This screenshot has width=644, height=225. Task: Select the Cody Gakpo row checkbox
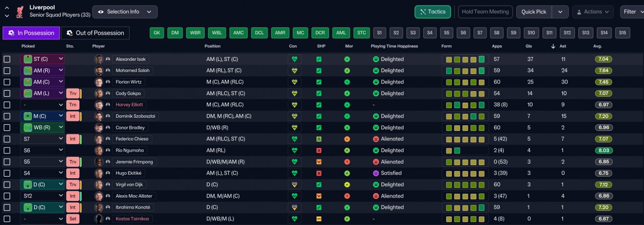click(7, 93)
